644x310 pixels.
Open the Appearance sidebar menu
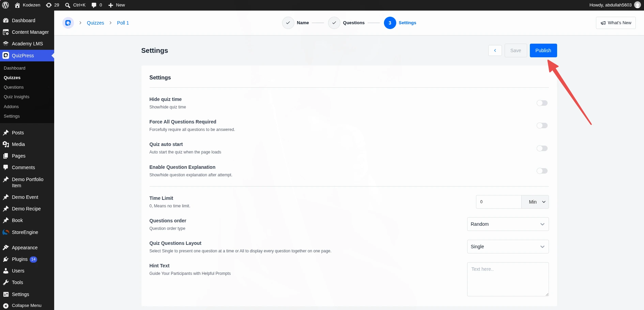pyautogui.click(x=27, y=248)
